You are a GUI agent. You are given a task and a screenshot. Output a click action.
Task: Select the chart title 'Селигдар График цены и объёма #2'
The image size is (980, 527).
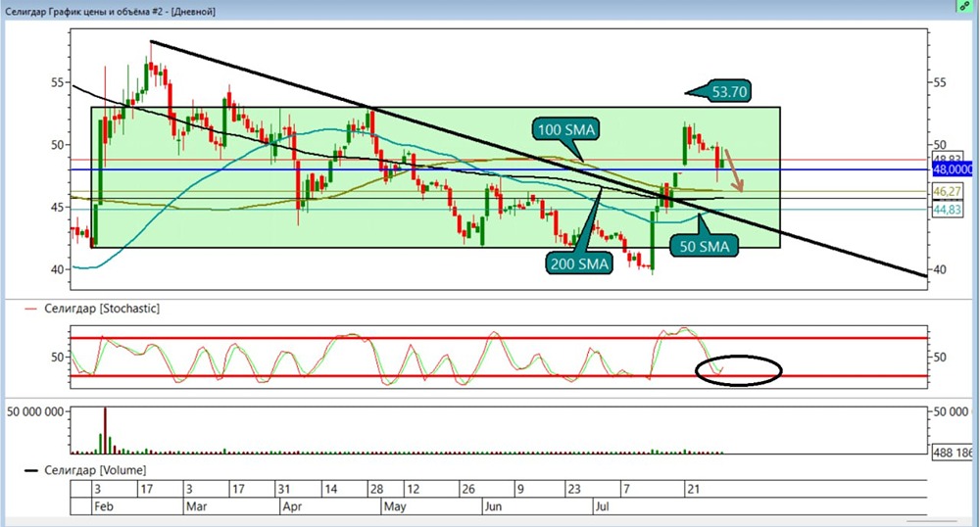85,11
